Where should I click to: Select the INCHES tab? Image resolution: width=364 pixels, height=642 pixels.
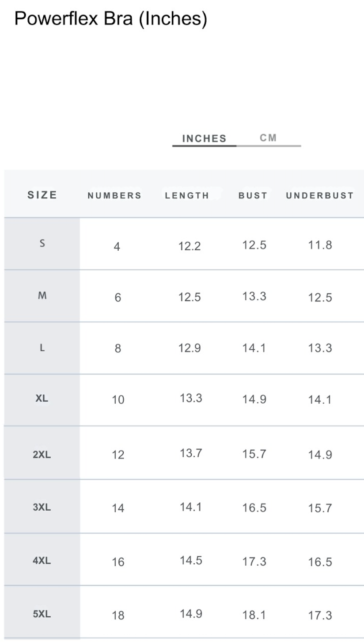(x=204, y=138)
